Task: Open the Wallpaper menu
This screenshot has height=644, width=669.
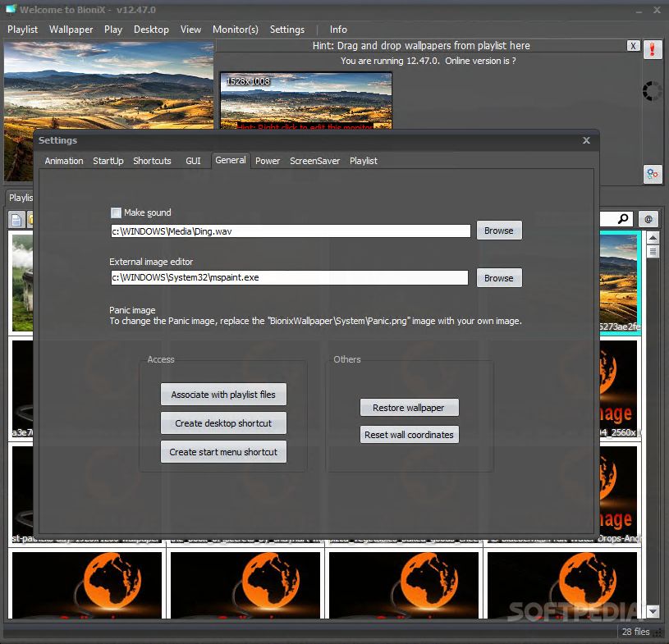Action: [x=71, y=30]
